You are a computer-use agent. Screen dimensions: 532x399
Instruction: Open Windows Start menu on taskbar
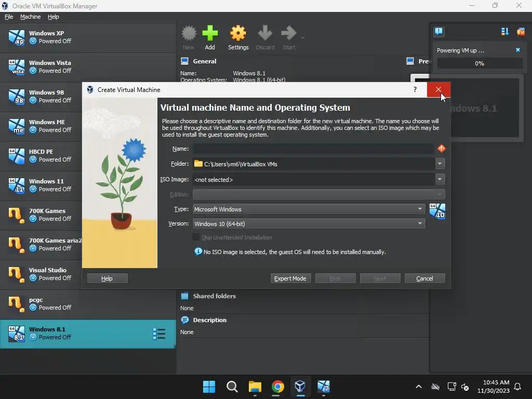point(209,387)
